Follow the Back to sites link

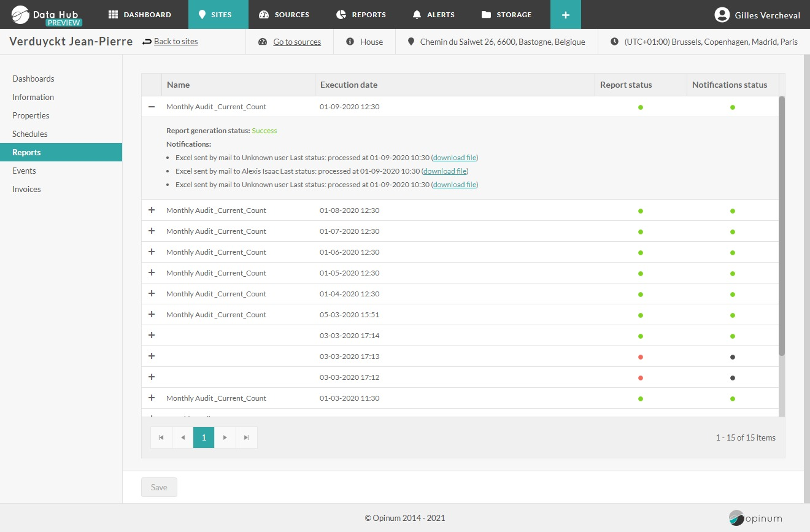175,42
